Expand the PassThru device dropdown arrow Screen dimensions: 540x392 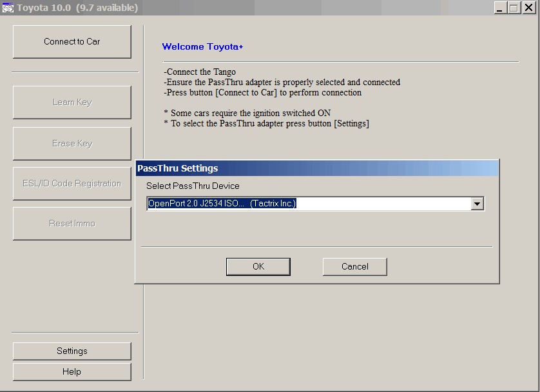(x=477, y=204)
